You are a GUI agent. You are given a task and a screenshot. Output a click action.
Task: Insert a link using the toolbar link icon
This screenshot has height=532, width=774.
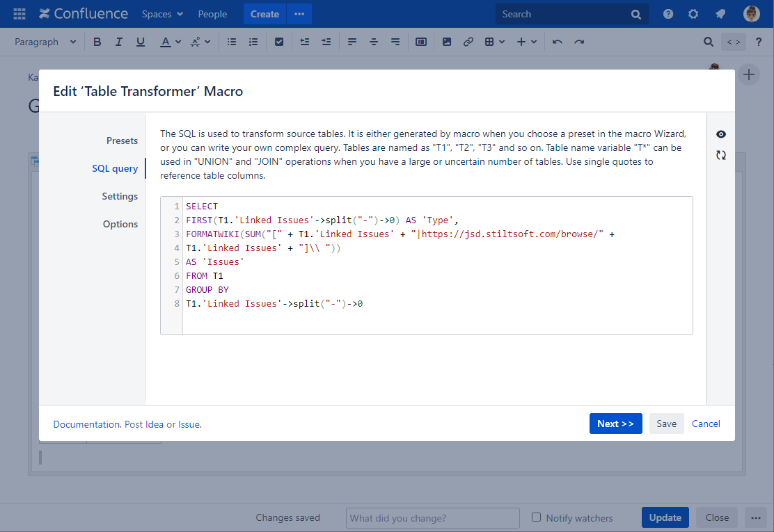pos(468,42)
